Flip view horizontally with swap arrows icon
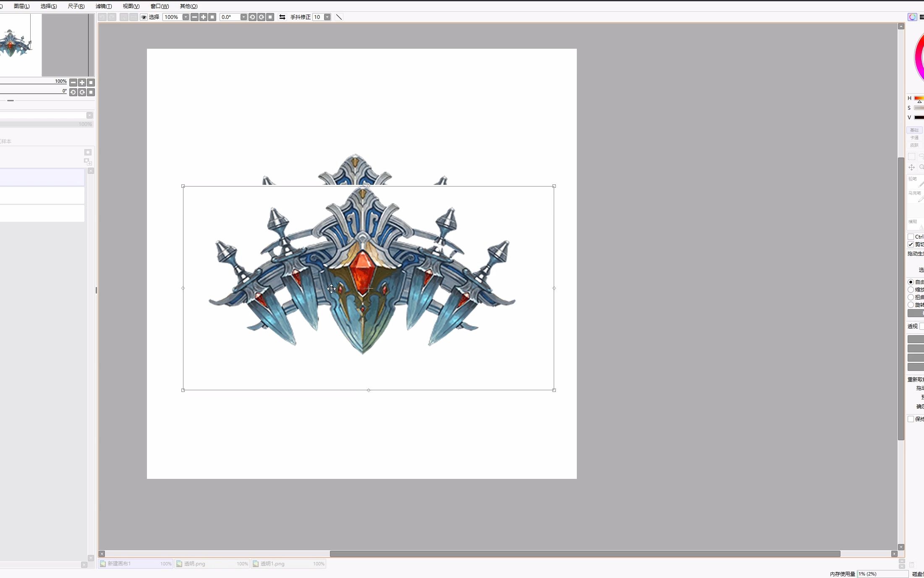 (x=282, y=17)
